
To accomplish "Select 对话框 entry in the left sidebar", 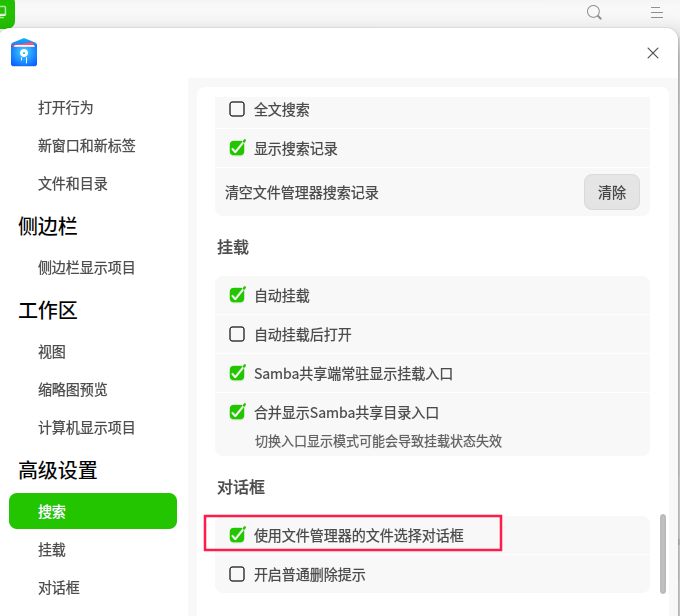I will (x=59, y=588).
